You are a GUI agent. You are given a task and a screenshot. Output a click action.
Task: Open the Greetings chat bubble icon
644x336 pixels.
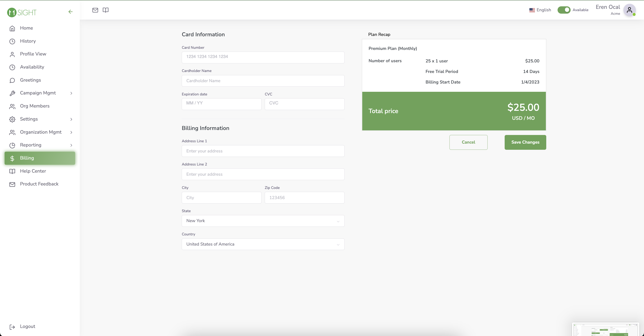click(x=12, y=80)
